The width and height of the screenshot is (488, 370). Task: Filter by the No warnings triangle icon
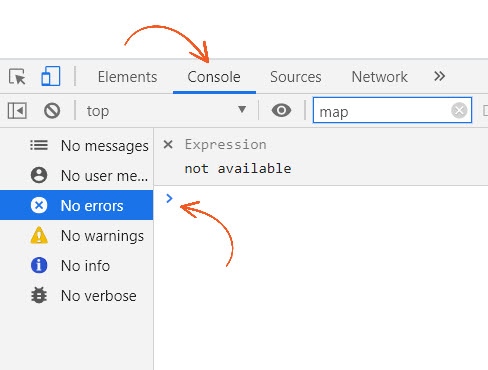pyautogui.click(x=39, y=235)
